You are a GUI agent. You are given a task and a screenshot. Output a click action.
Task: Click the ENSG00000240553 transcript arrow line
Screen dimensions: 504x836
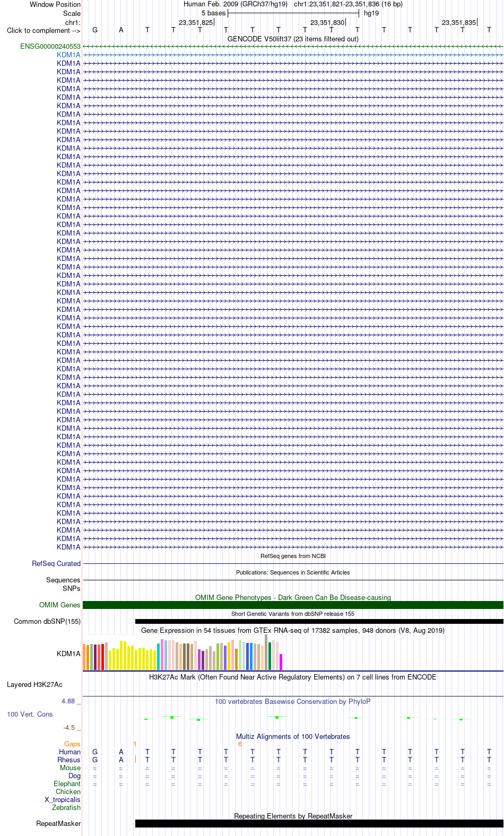coord(293,47)
